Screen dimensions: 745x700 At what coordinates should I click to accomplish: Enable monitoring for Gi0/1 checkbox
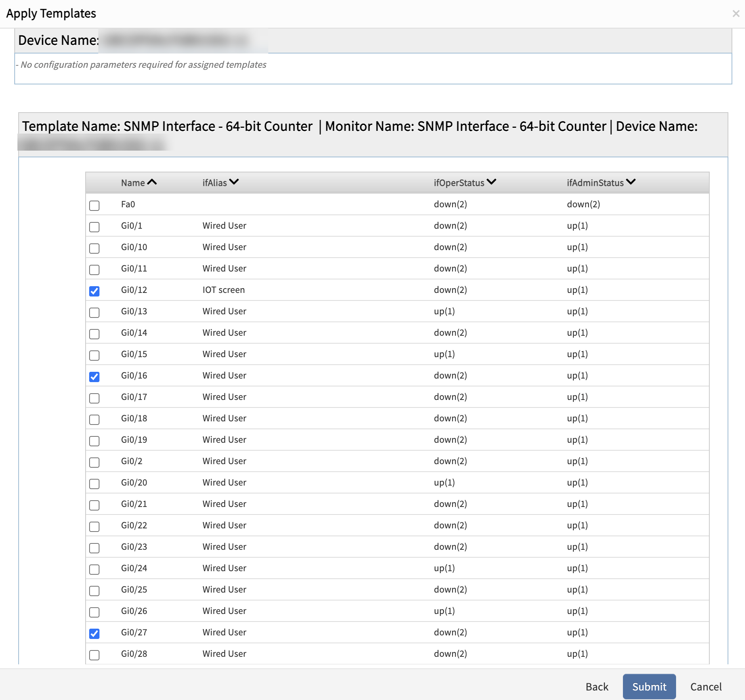coord(94,227)
